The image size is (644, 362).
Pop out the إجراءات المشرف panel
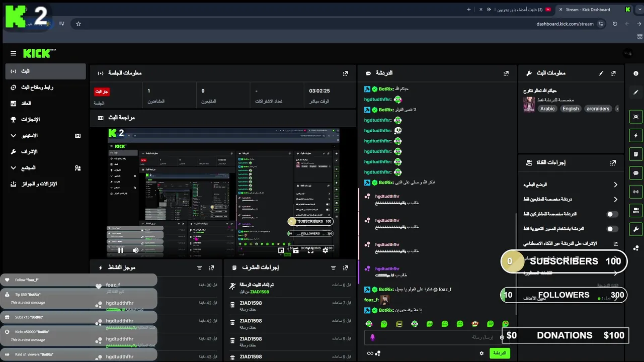click(x=345, y=268)
